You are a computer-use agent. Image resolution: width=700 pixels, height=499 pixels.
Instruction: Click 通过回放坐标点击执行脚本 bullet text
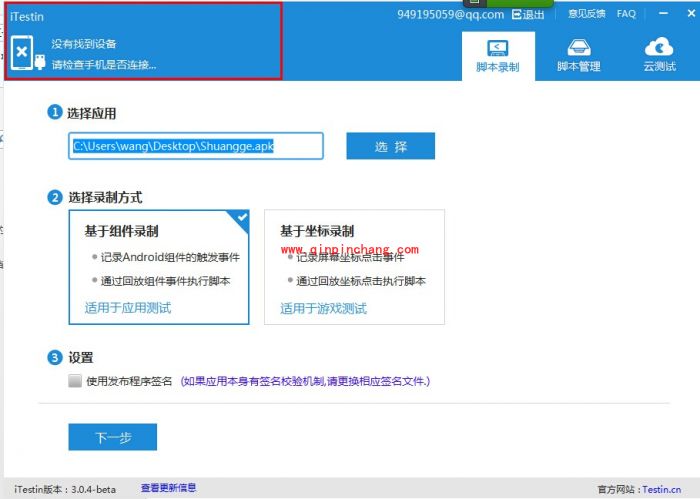(361, 281)
